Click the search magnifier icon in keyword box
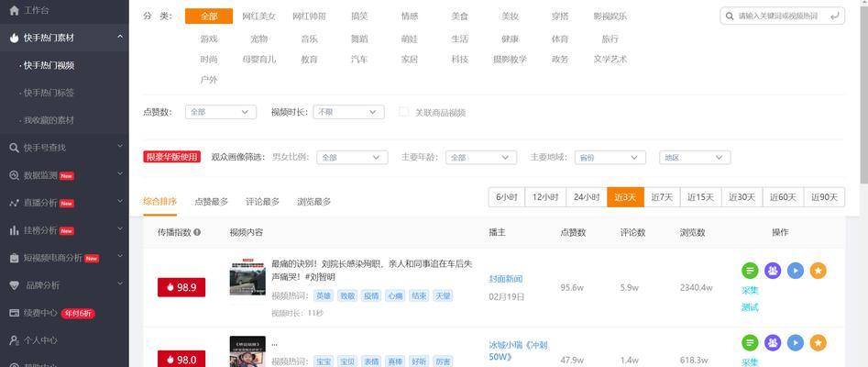This screenshot has height=367, width=868. pyautogui.click(x=730, y=17)
